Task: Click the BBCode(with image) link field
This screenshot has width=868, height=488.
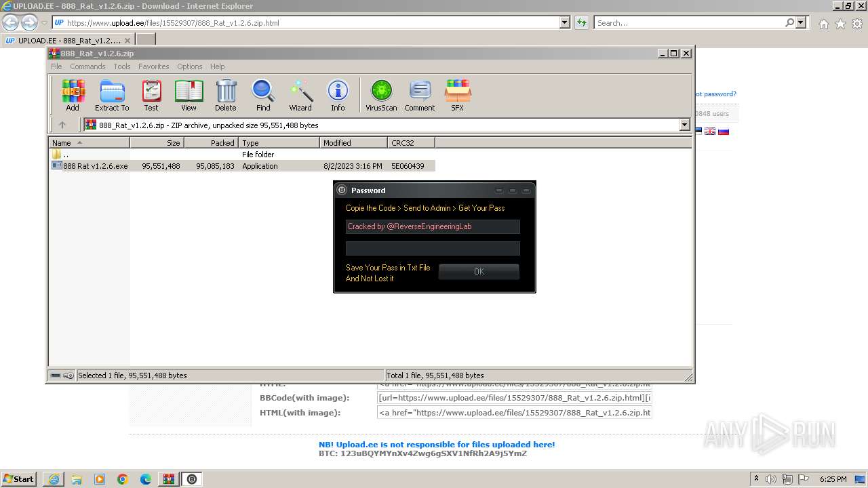Action: (515, 398)
